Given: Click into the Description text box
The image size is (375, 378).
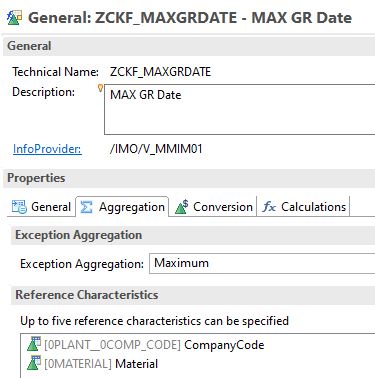Looking at the screenshot, I should pyautogui.click(x=240, y=110).
